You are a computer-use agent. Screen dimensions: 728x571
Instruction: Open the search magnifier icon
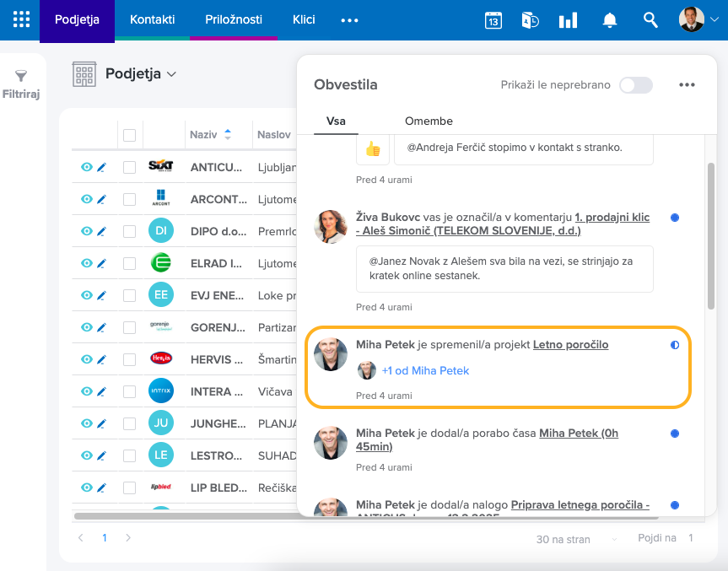(650, 20)
